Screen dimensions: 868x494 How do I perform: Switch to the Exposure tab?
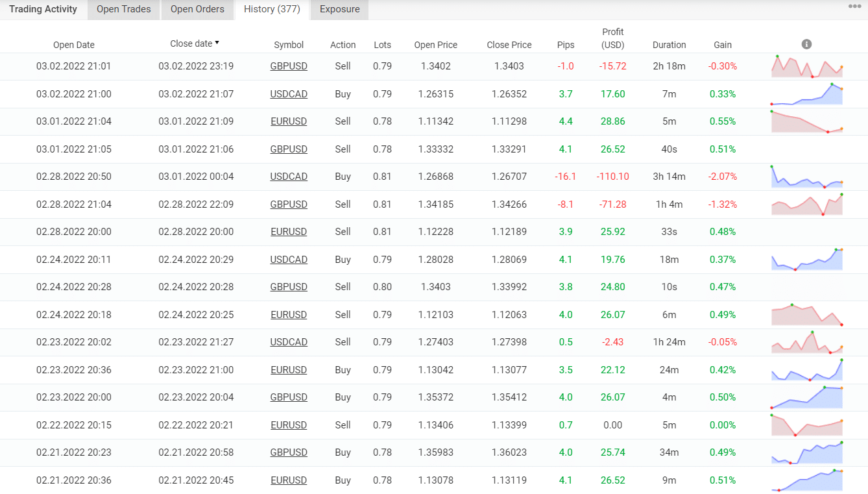339,9
